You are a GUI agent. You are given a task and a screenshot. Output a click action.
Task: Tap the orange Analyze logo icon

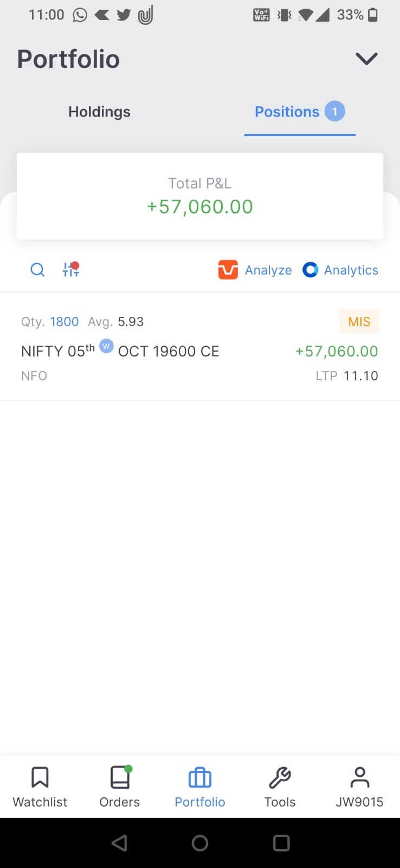point(228,270)
